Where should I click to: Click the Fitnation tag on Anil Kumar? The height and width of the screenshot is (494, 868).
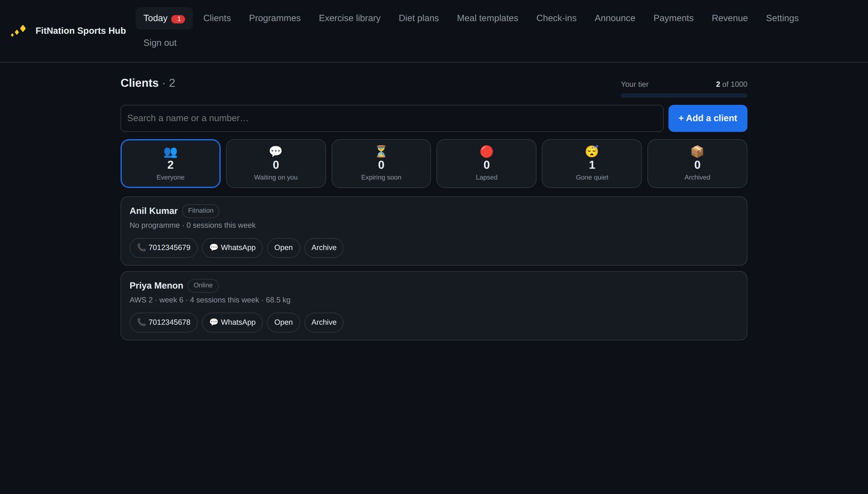(201, 211)
